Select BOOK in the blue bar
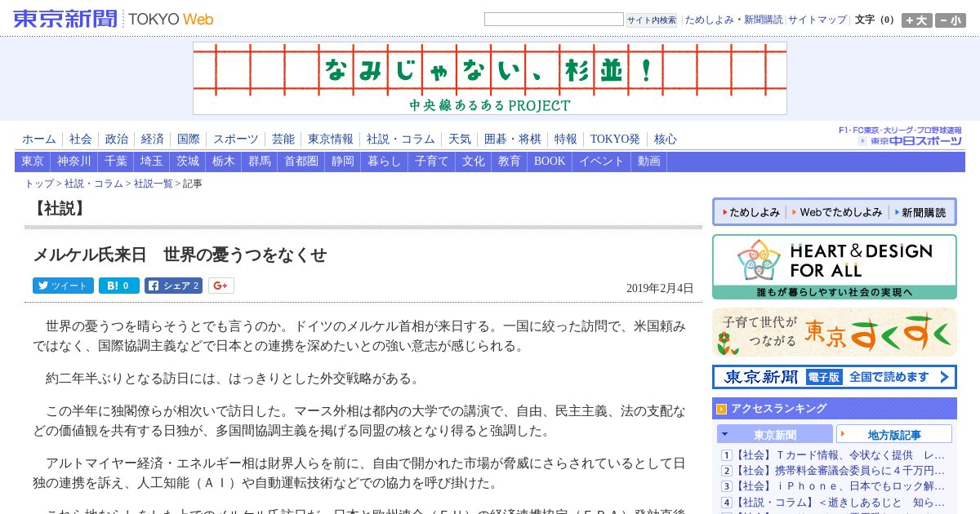980x514 pixels. [550, 162]
